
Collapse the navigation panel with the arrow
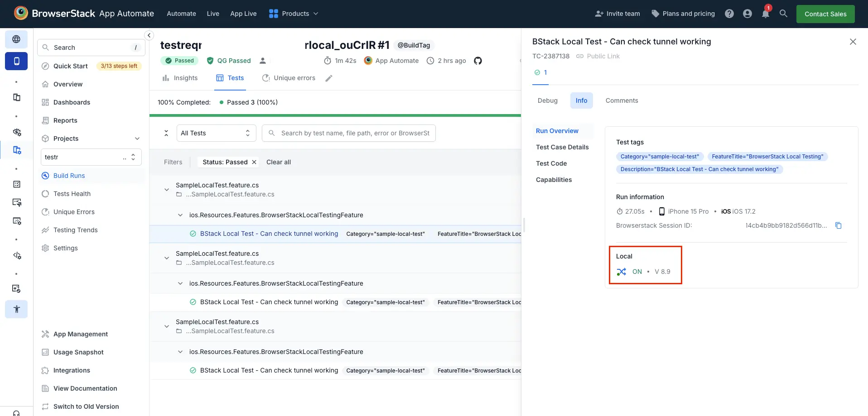pos(148,35)
